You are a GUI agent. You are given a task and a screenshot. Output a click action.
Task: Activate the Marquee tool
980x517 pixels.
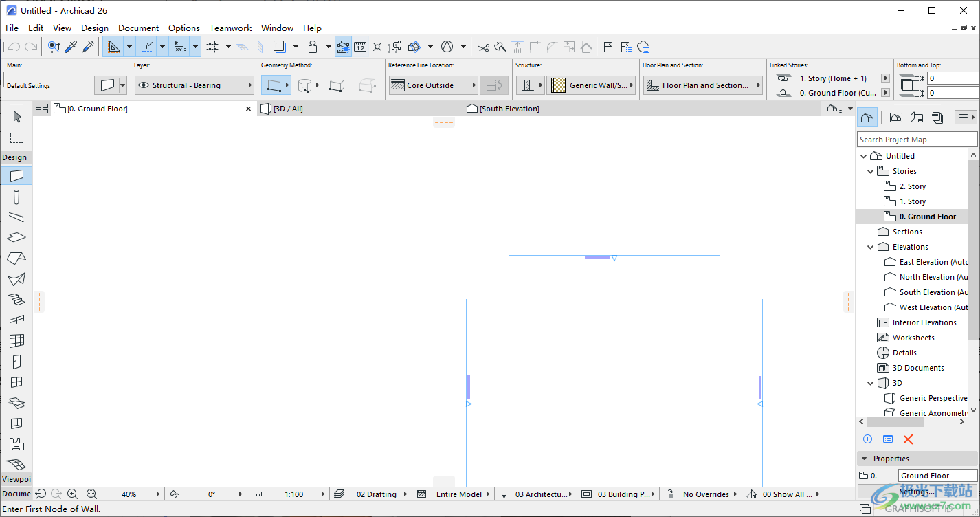16,137
